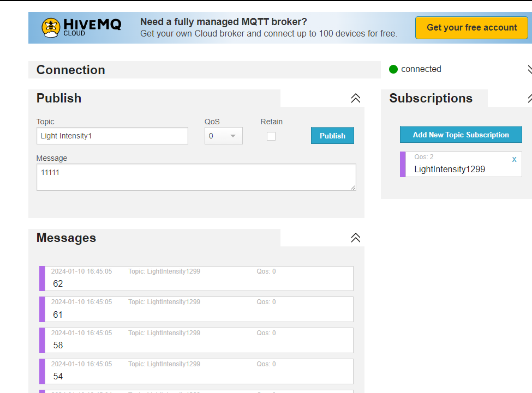Remove the LightIntensity1299 subscription with x
This screenshot has width=532, height=393.
(x=514, y=159)
